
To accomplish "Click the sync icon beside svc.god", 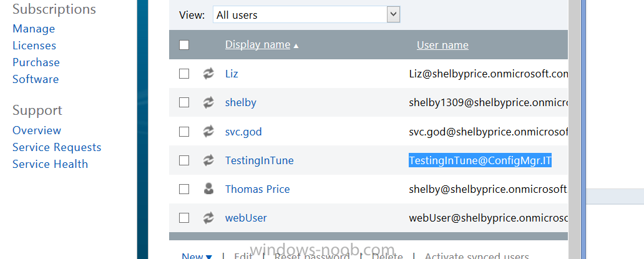I will click(x=208, y=131).
